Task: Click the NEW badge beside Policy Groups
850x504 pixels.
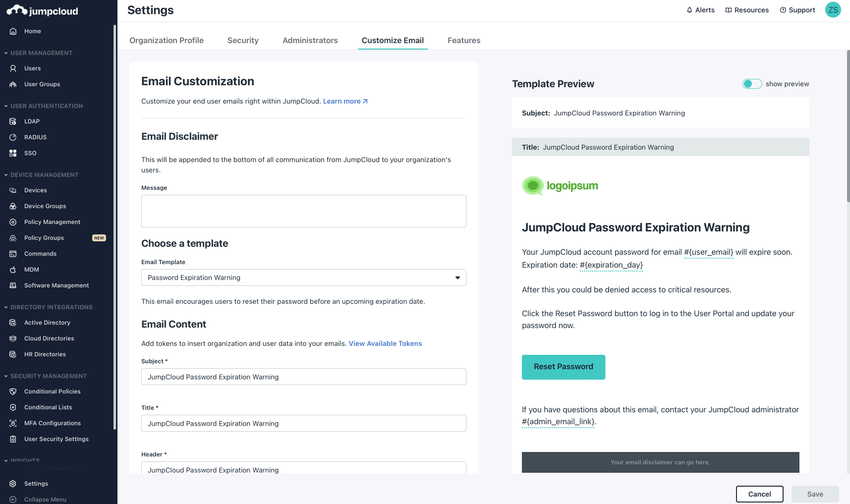Action: coord(99,238)
